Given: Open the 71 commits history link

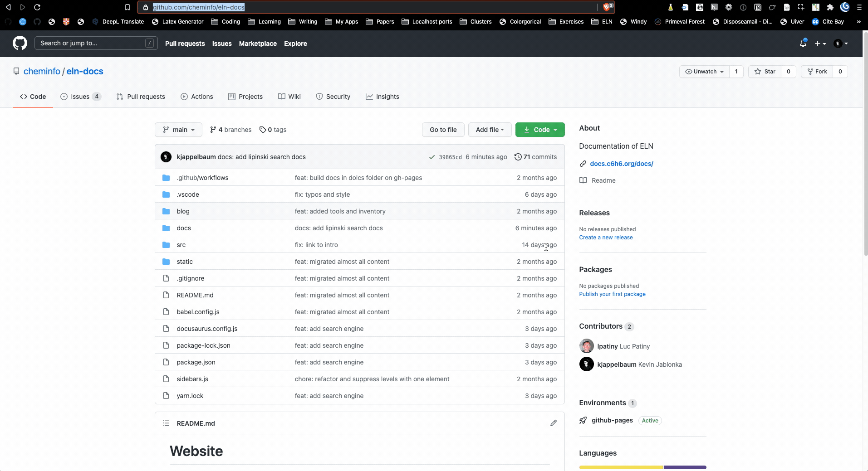Looking at the screenshot, I should [535, 157].
